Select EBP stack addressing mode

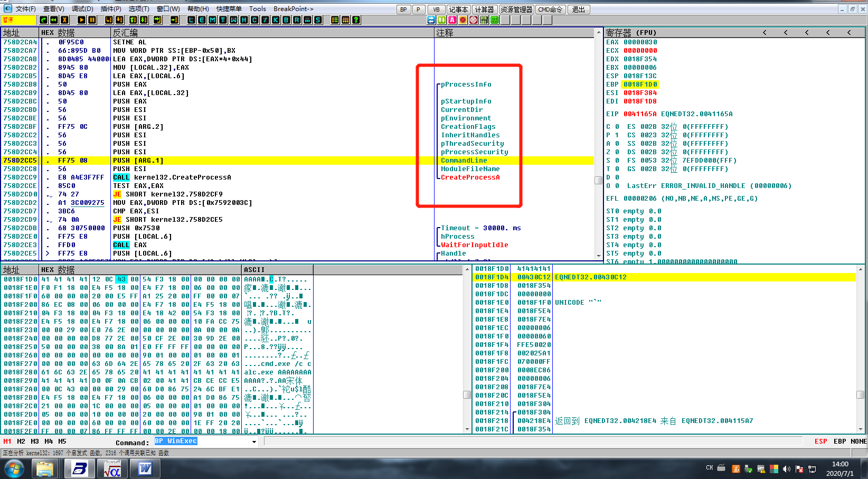click(839, 442)
